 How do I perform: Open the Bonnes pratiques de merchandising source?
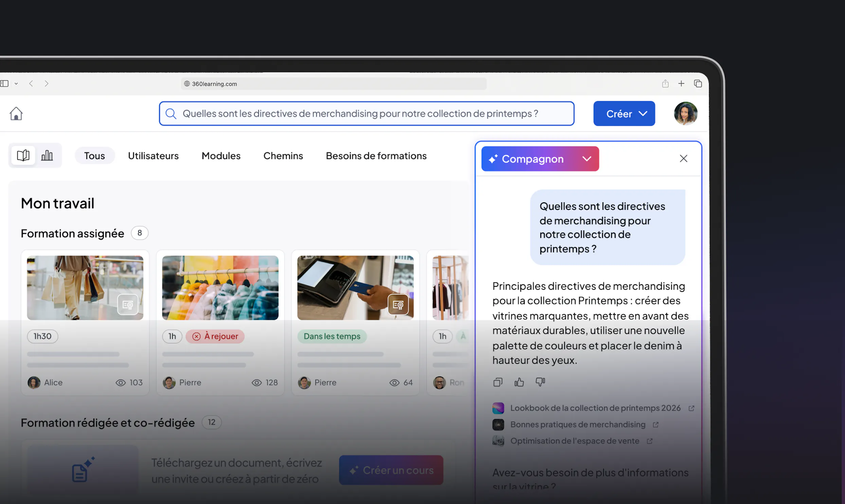click(578, 424)
